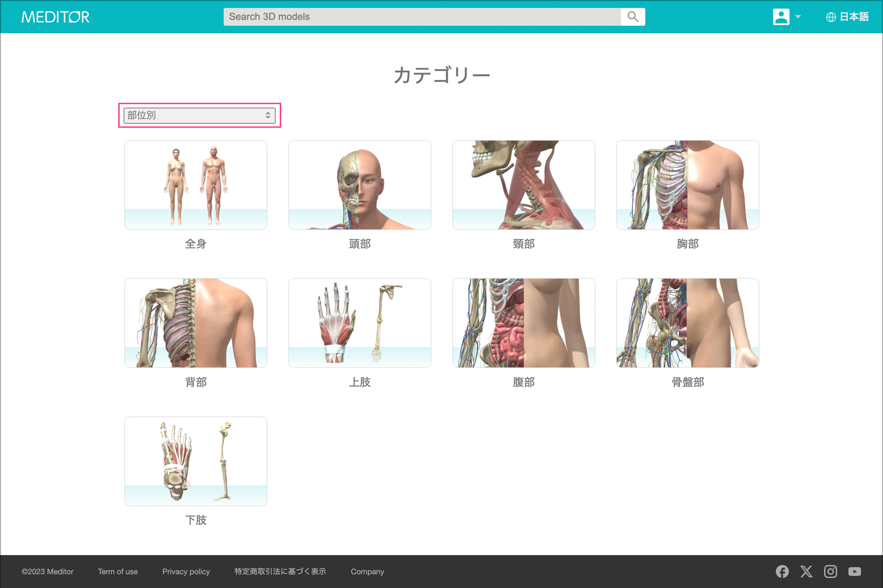Click the globe language icon
Viewport: 883px width, 588px height.
click(831, 17)
